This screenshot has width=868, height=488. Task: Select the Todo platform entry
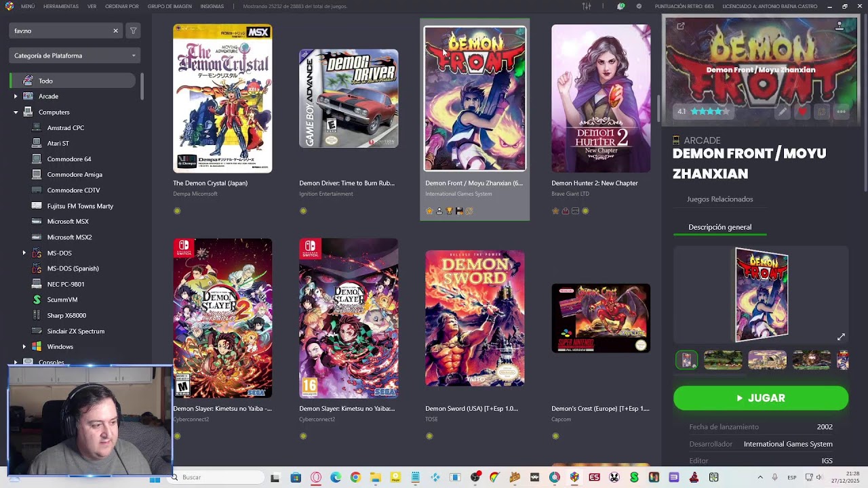click(x=73, y=81)
